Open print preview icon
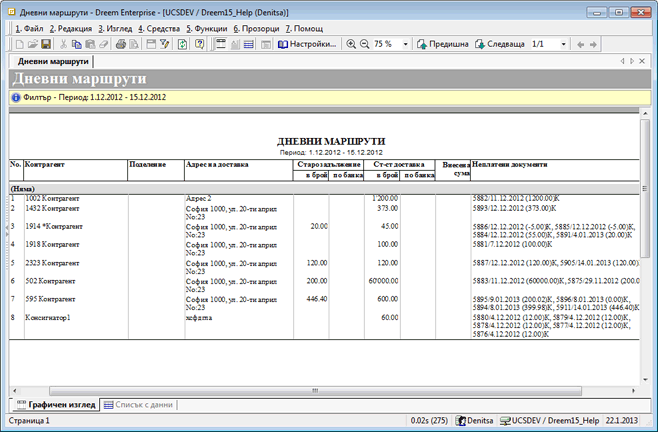658x432 pixels. [x=133, y=44]
